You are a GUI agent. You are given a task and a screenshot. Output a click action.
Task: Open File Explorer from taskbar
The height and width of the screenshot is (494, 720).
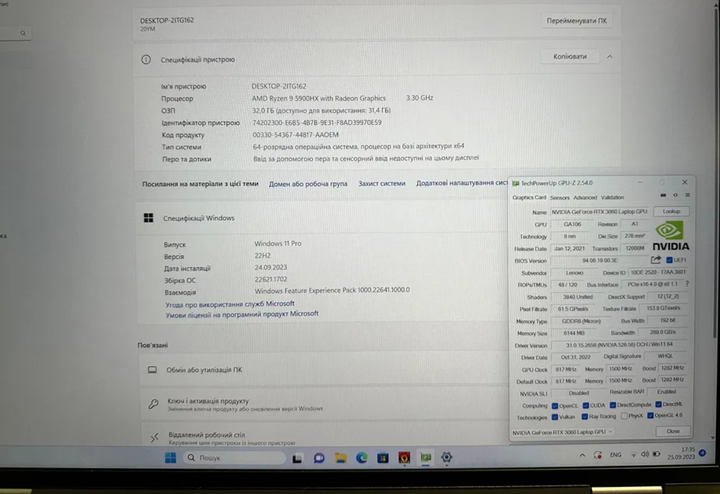coord(340,458)
